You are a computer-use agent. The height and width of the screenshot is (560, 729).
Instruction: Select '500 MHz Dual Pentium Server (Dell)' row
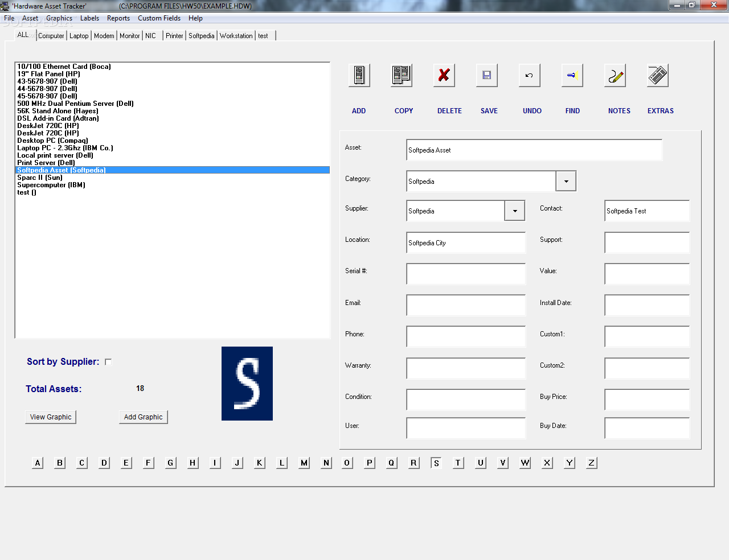click(172, 104)
